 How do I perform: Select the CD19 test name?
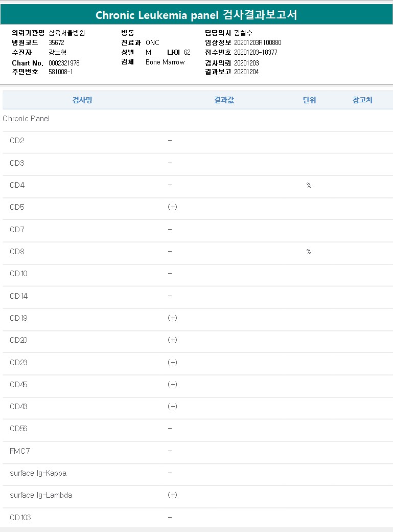coord(18,318)
